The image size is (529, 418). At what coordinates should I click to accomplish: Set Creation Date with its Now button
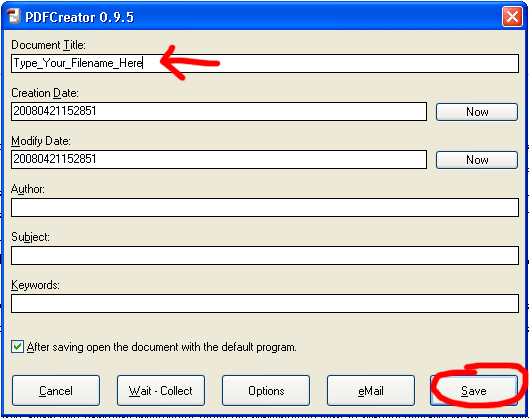tap(477, 112)
